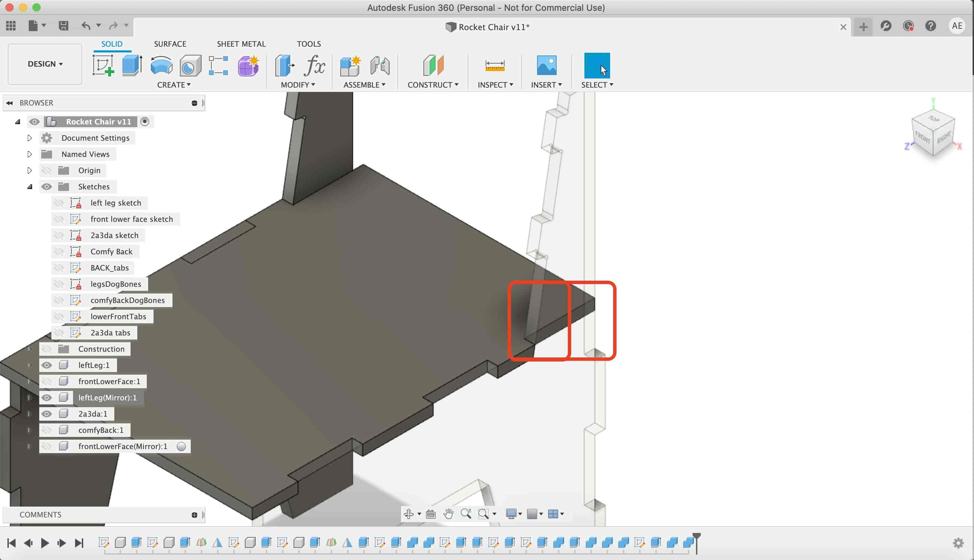Select the Pan hand tool
The width and height of the screenshot is (974, 560).
(x=448, y=513)
